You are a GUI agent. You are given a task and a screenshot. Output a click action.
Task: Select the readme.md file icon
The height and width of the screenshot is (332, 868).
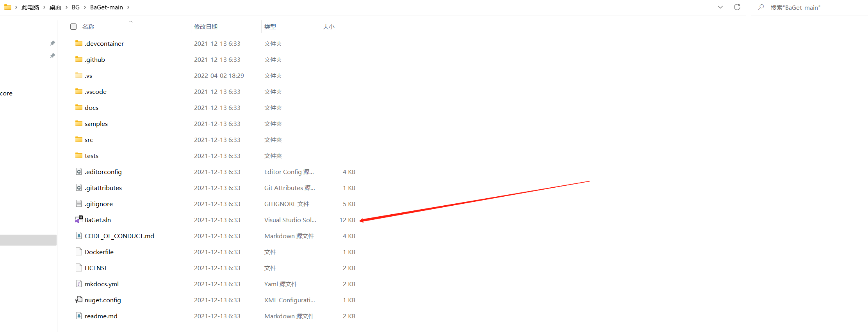coord(79,316)
